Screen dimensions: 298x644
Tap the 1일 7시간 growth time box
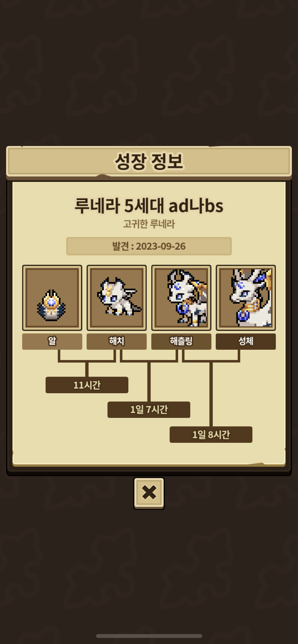[149, 409]
